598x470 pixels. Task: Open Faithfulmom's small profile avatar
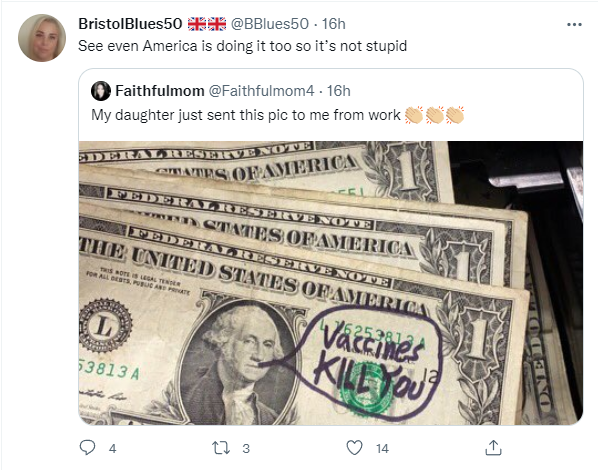(101, 91)
